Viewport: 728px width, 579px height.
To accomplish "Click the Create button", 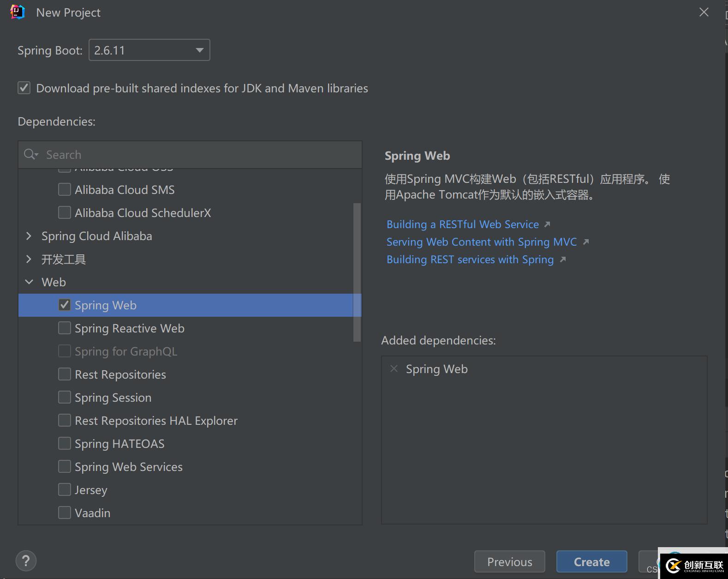I will [x=591, y=561].
